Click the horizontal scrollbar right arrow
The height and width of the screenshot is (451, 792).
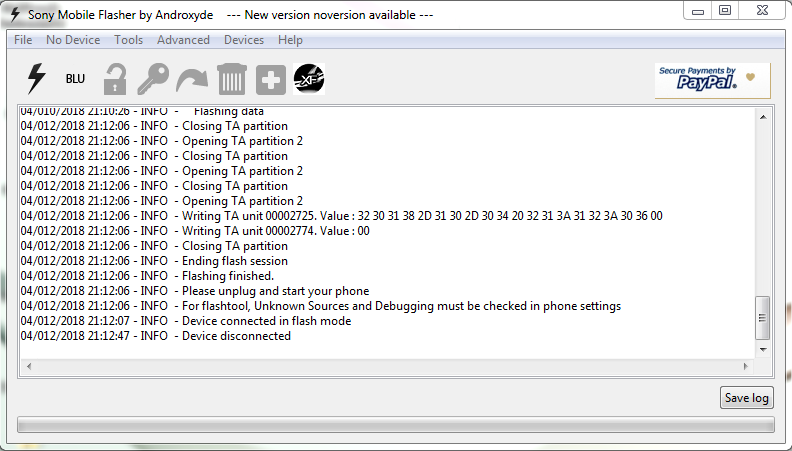(746, 366)
